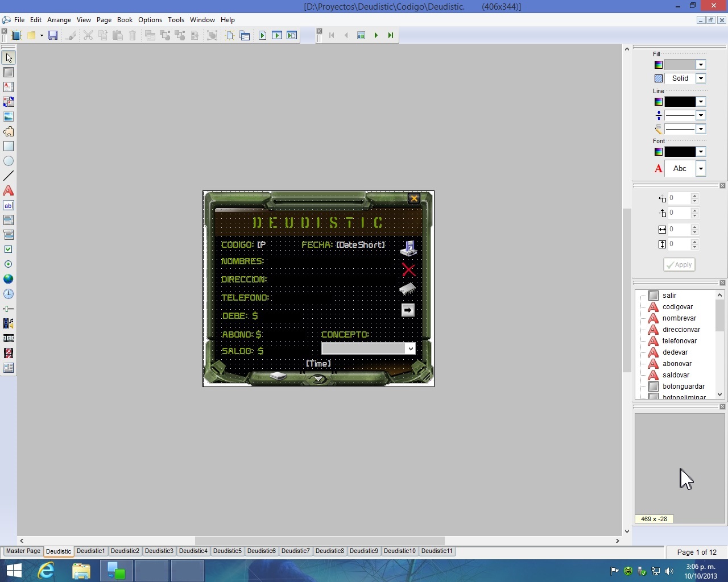728x582 pixels.
Task: Open Internet Explorer from the taskbar
Action: 46,571
